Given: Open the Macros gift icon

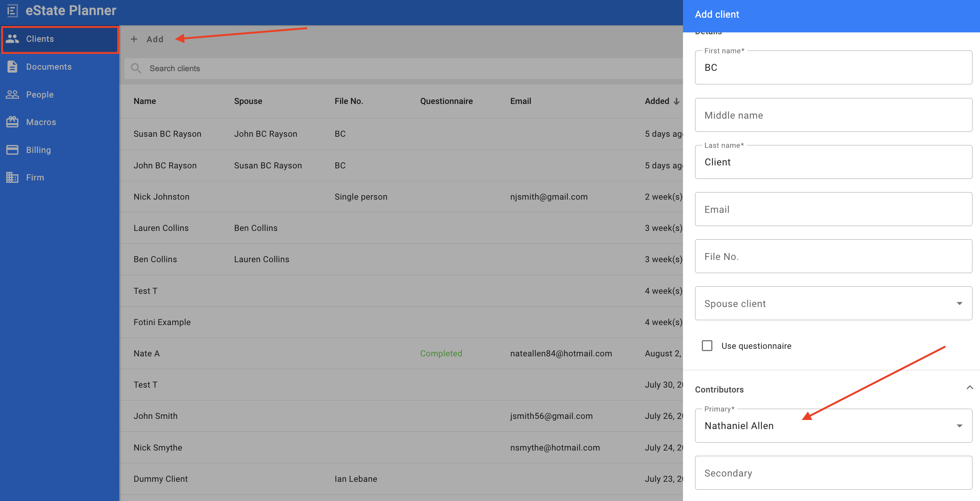Looking at the screenshot, I should tap(12, 122).
